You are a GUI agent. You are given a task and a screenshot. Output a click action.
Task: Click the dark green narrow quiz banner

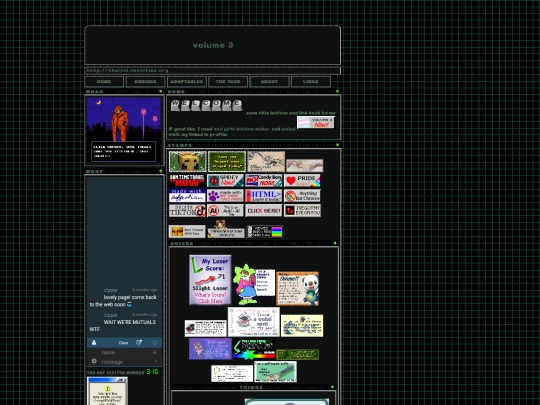pyautogui.click(x=298, y=354)
